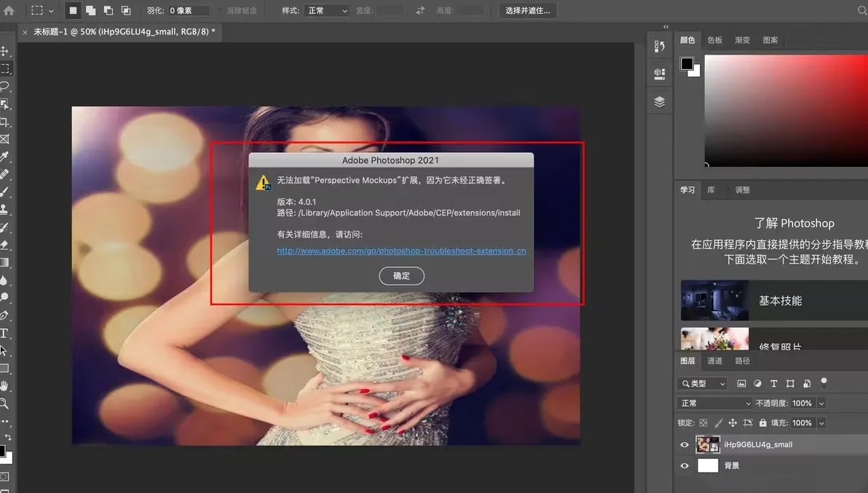Screen dimensions: 868x493
Task: Open the adobe.com troubleshoot extension link
Action: point(401,251)
